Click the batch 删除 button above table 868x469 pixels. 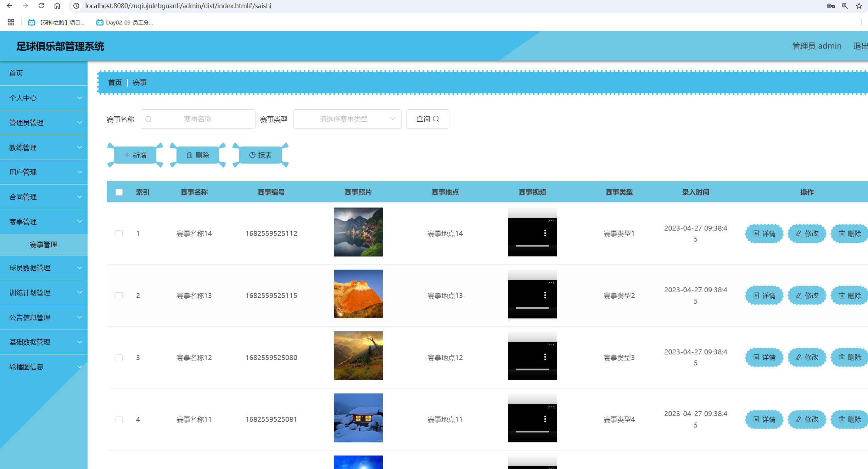click(x=198, y=155)
